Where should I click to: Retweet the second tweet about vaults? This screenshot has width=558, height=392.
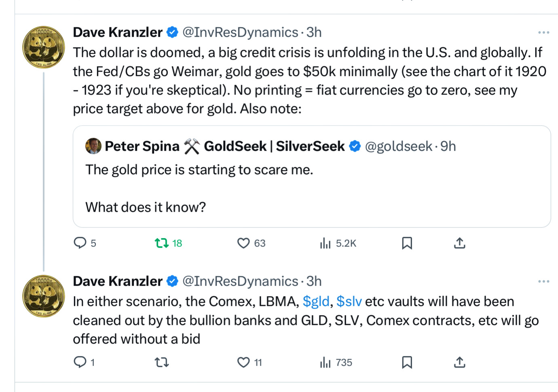(x=162, y=362)
